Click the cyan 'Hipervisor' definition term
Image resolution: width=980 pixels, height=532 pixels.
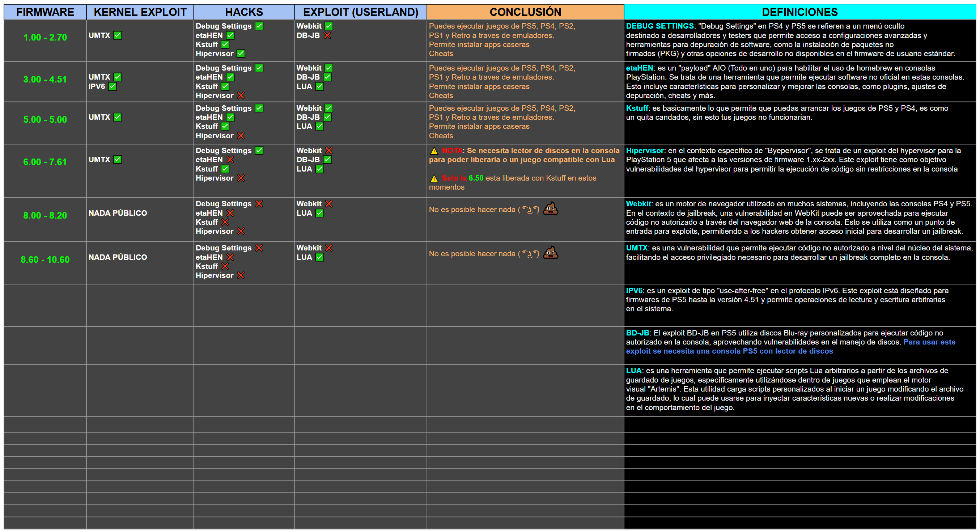[645, 151]
